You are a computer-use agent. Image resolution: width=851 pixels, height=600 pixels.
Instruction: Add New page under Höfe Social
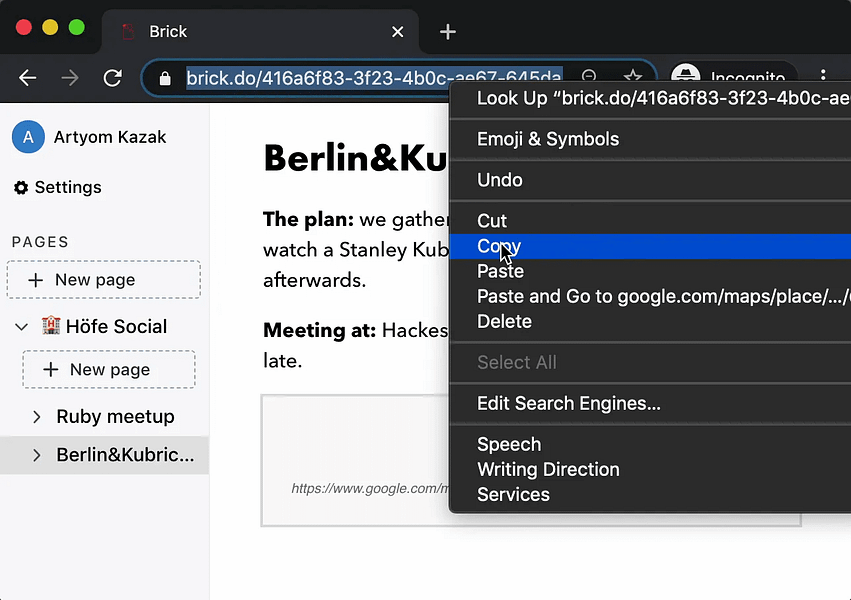109,370
